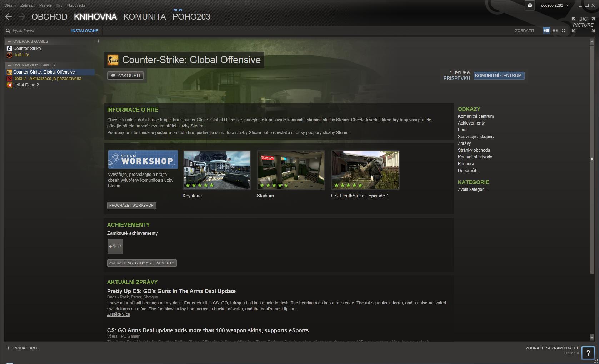This screenshot has height=364, width=599.
Task: Click the back navigation arrow
Action: coord(9,17)
